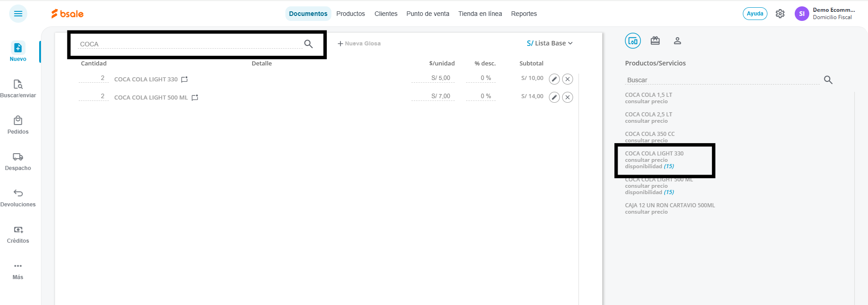
Task: Click the magnifier icon beside COCA
Action: coord(308,44)
